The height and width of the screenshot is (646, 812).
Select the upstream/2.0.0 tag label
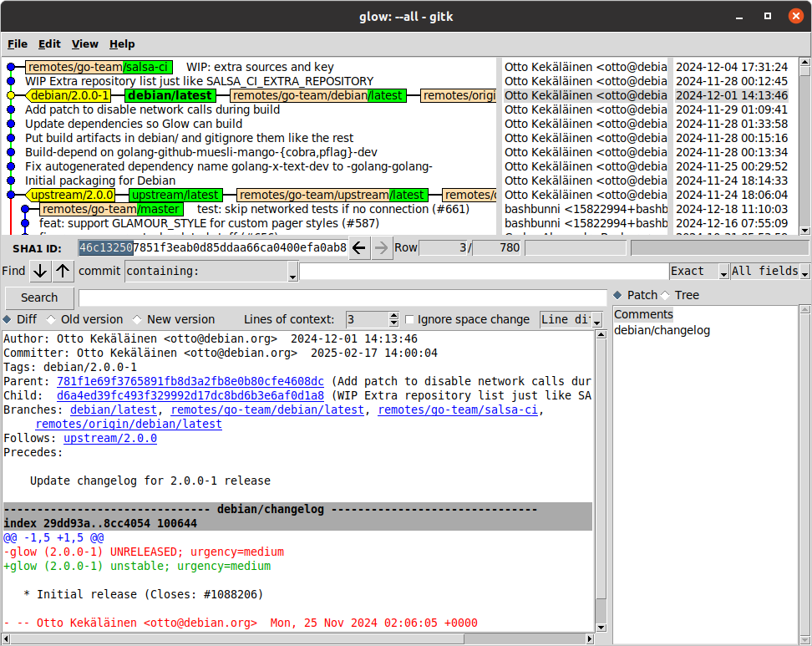pos(71,196)
